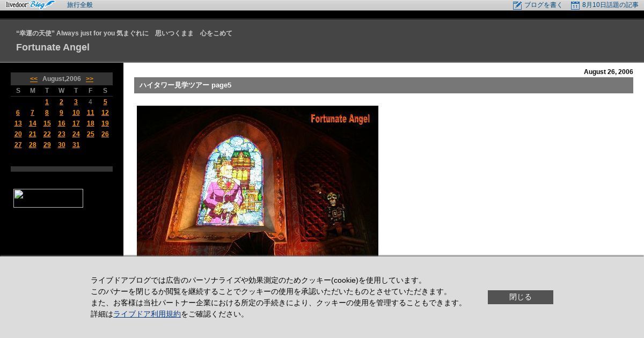Select calendar date 24
The width and height of the screenshot is (644, 338).
click(76, 134)
